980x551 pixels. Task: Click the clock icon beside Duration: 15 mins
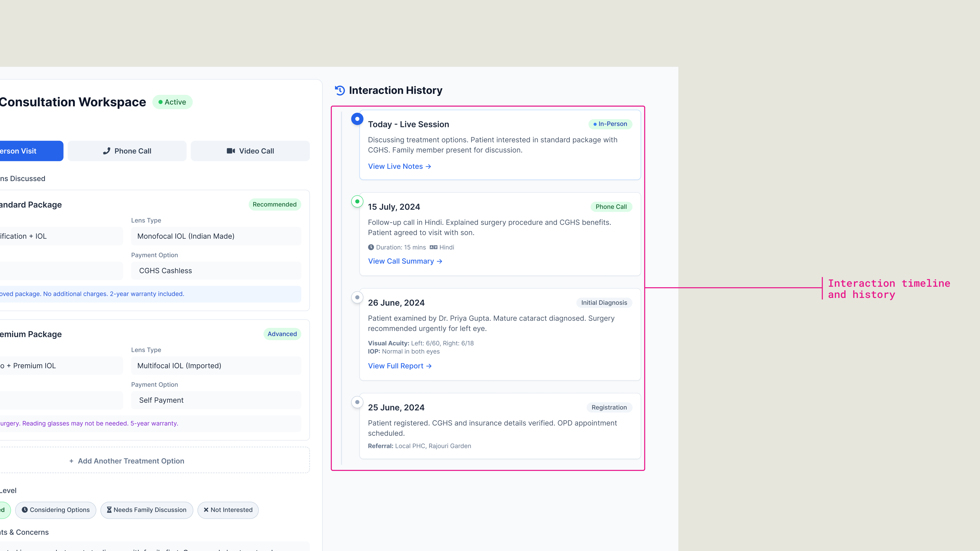[x=371, y=247]
